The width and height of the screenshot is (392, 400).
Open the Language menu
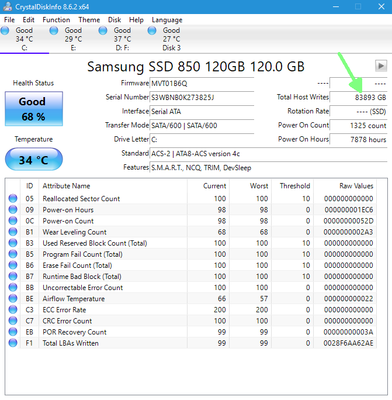pyautogui.click(x=167, y=20)
